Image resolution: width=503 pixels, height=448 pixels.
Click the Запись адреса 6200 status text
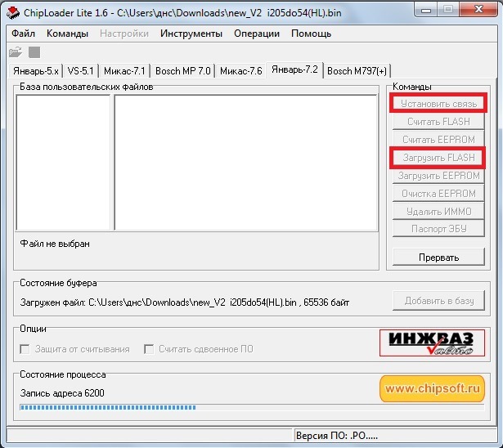click(62, 393)
